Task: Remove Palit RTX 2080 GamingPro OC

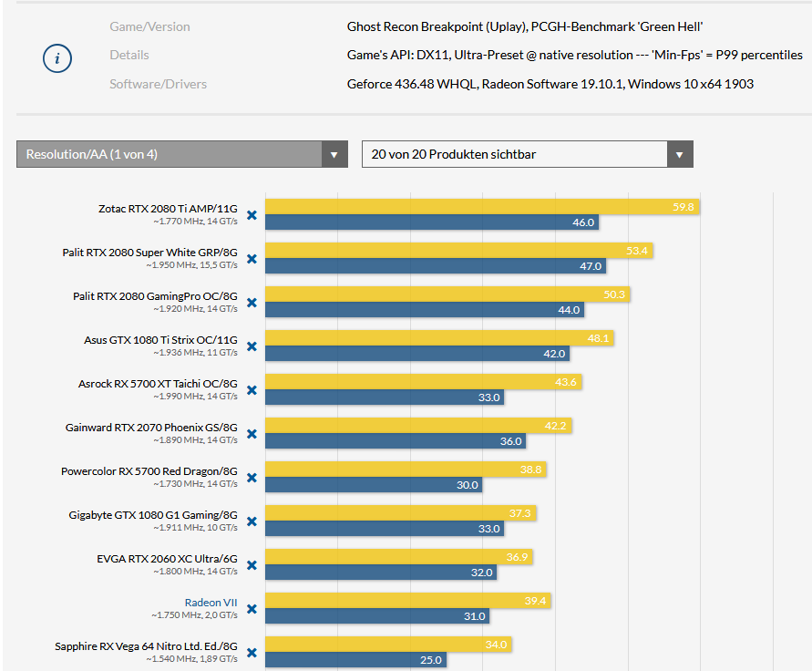Action: (x=252, y=303)
